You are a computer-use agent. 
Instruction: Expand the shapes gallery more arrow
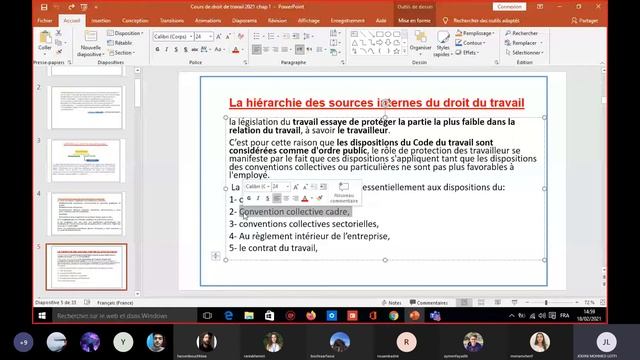404,51
